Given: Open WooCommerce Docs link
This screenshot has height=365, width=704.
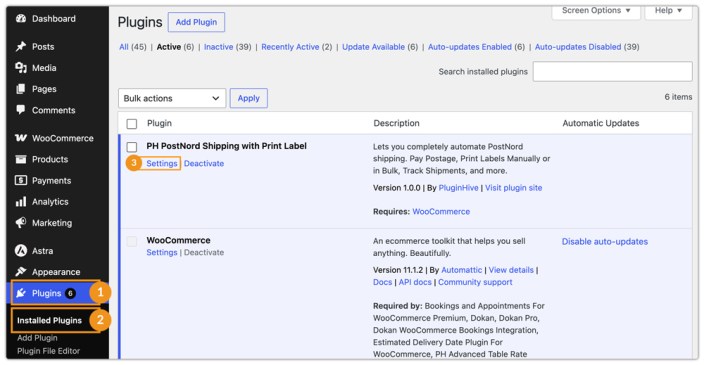Looking at the screenshot, I should 383,282.
